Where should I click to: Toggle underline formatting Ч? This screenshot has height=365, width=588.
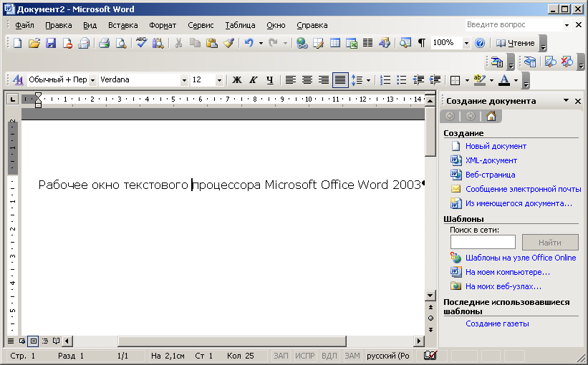pyautogui.click(x=269, y=80)
